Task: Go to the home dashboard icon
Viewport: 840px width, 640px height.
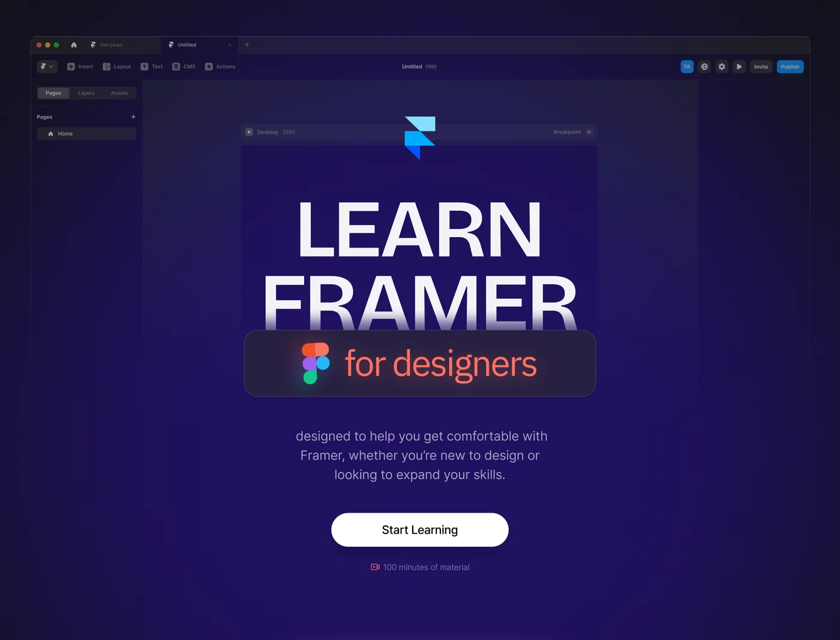Action: pos(74,45)
